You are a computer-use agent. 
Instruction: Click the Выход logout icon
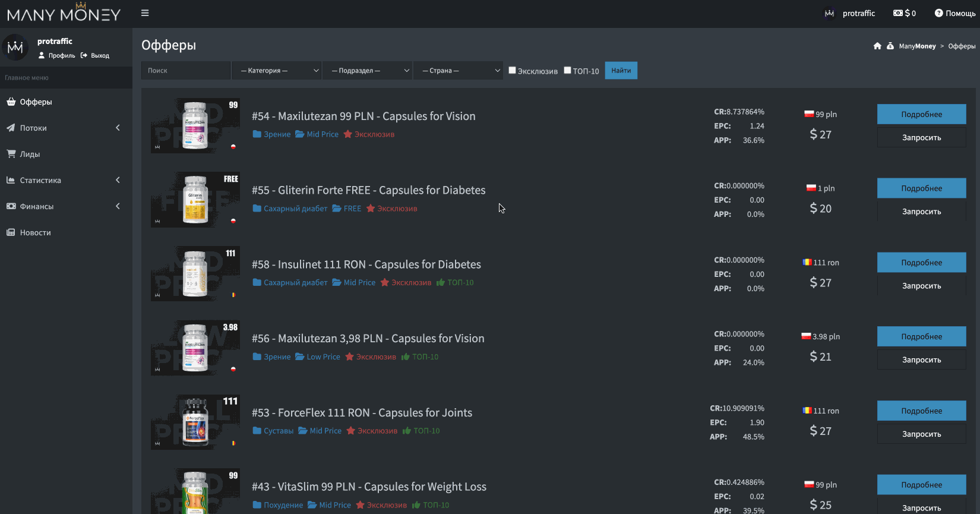pos(84,55)
